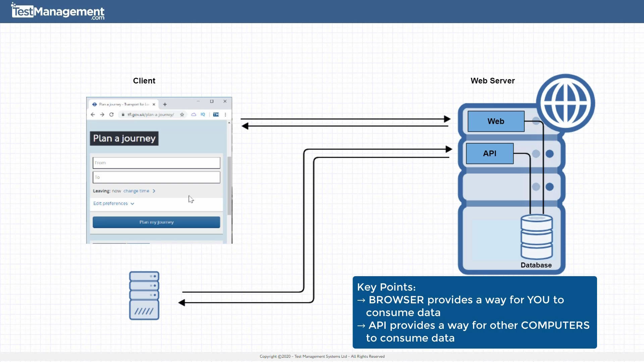
Task: View site security via the padlock icon
Action: pyautogui.click(x=122, y=114)
